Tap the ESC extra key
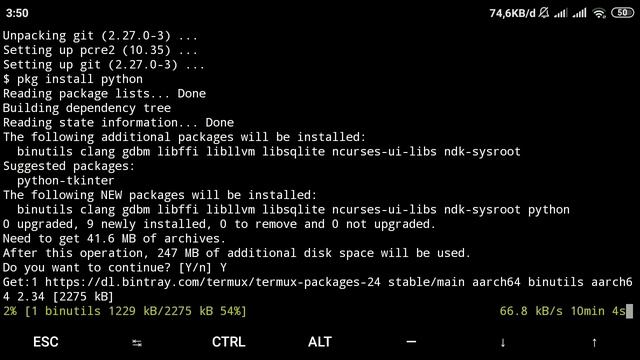Screen dimensions: 640x360 click(46, 342)
